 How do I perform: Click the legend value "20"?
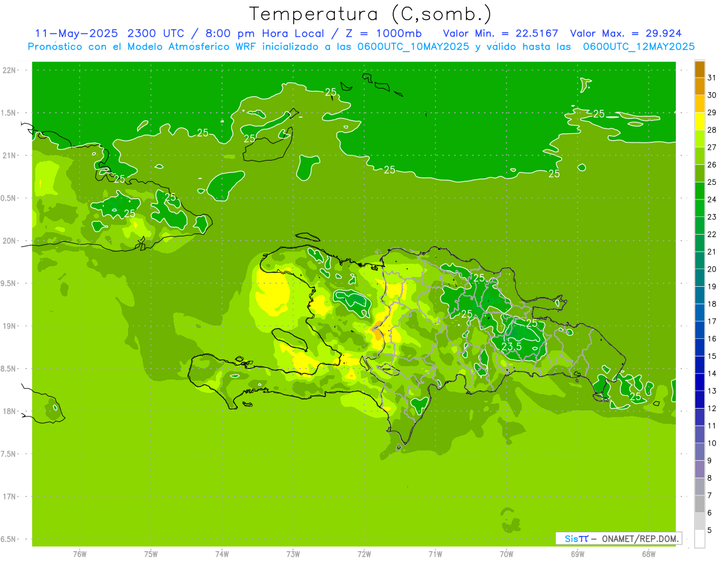pos(712,269)
